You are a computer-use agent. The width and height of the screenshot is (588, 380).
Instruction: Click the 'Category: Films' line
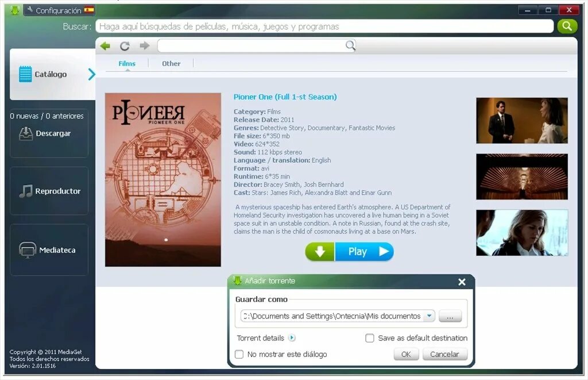click(257, 112)
